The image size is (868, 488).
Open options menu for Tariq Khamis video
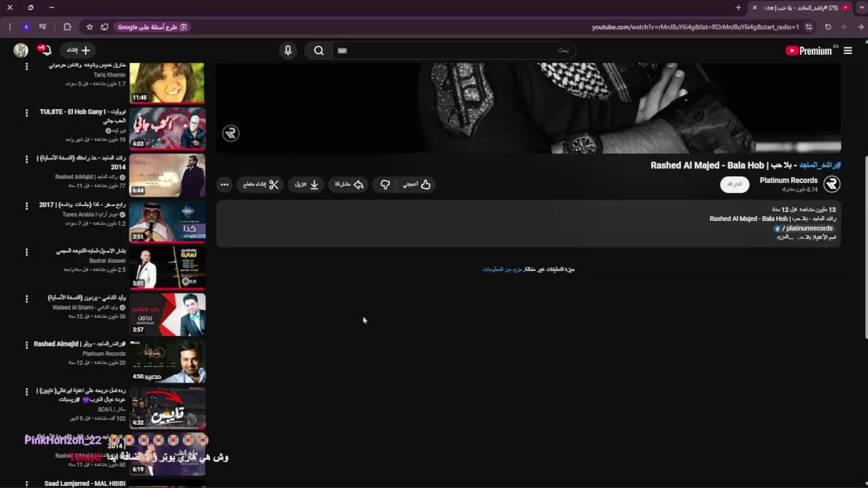(26, 66)
